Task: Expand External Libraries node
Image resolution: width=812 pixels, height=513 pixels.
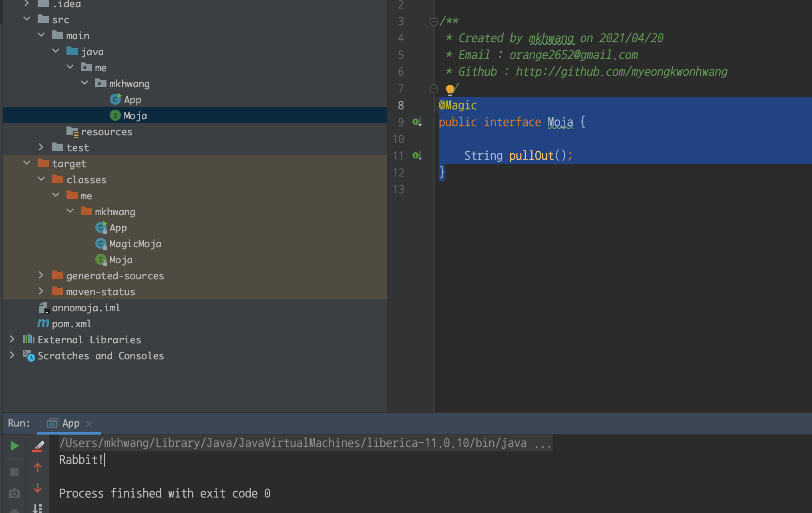Action: pyautogui.click(x=12, y=339)
